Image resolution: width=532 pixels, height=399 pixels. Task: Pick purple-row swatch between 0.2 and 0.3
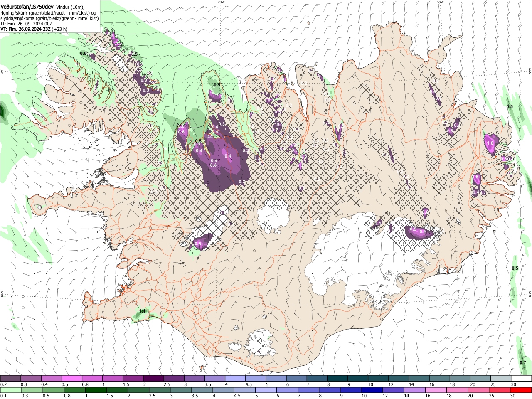(x=10, y=379)
